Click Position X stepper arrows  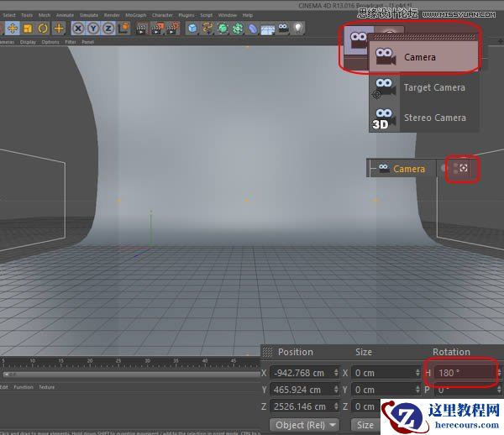(336, 373)
